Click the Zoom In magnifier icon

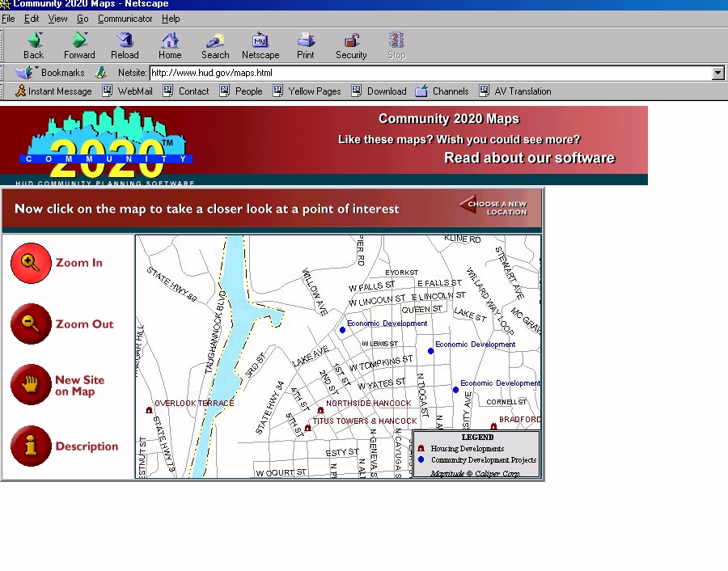(31, 263)
